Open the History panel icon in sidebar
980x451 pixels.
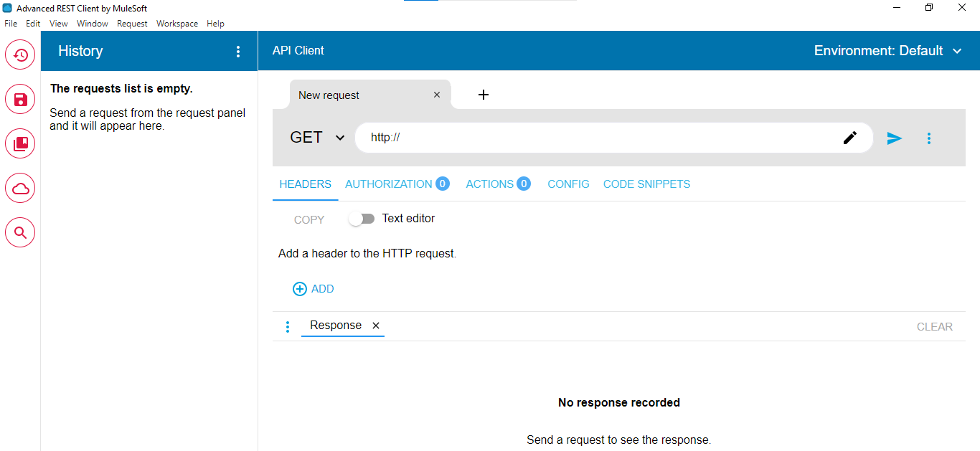[x=20, y=54]
